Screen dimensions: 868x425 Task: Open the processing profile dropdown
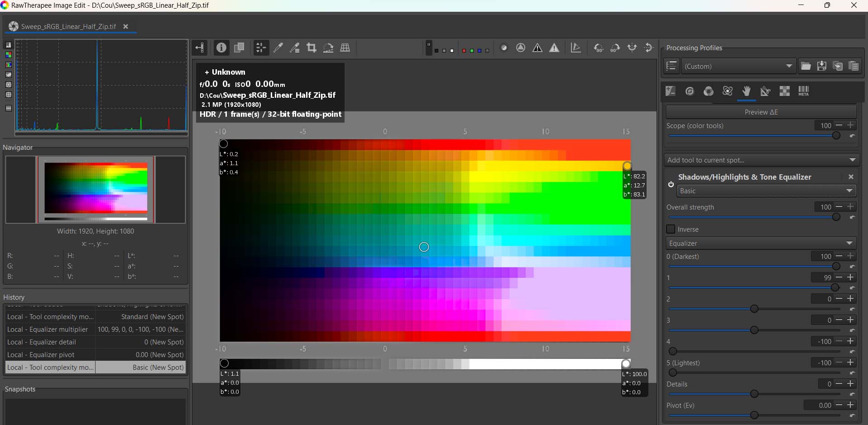738,66
